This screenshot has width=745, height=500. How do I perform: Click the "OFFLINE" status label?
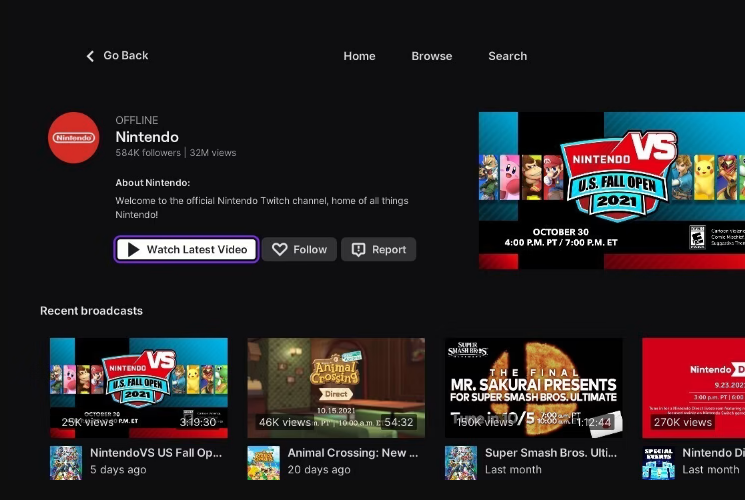[137, 120]
